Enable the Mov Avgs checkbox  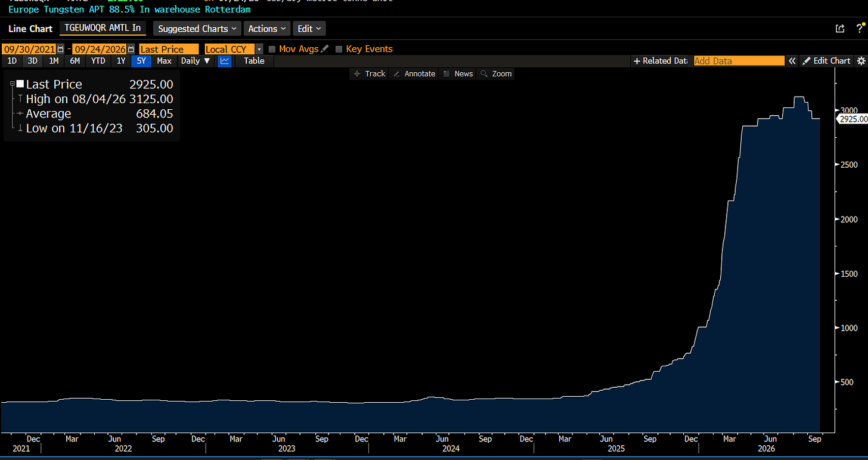272,49
